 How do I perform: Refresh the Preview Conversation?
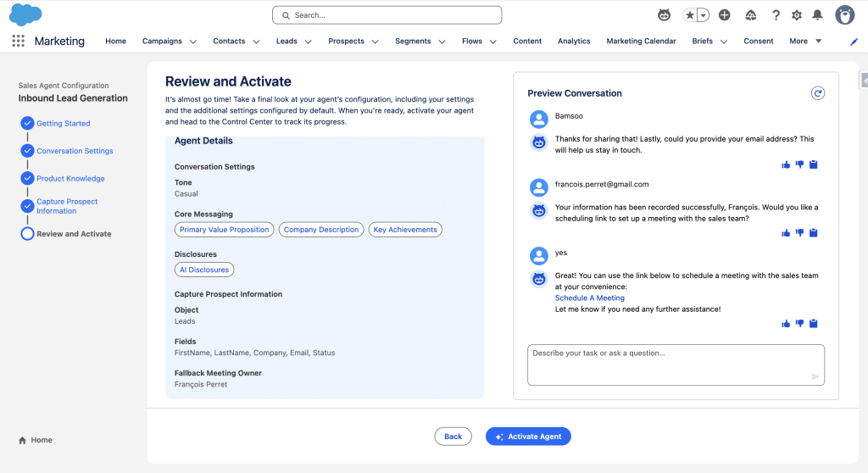pyautogui.click(x=817, y=93)
